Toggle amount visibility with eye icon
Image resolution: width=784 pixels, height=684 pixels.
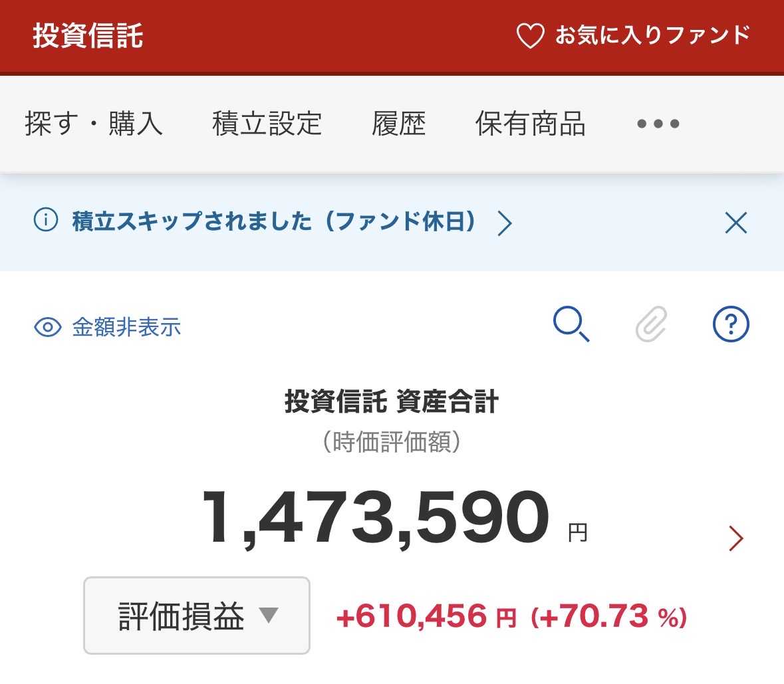(47, 327)
